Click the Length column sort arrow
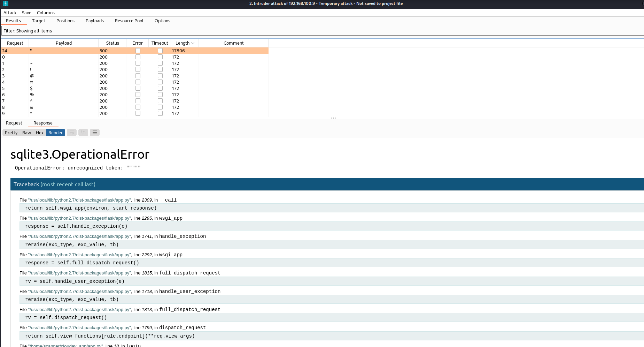Image resolution: width=644 pixels, height=347 pixels. pos(193,43)
